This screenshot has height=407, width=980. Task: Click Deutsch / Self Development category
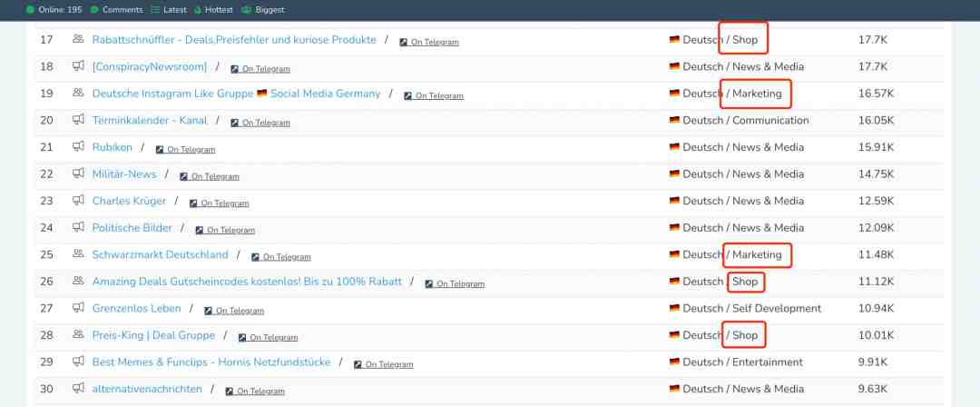click(x=745, y=309)
